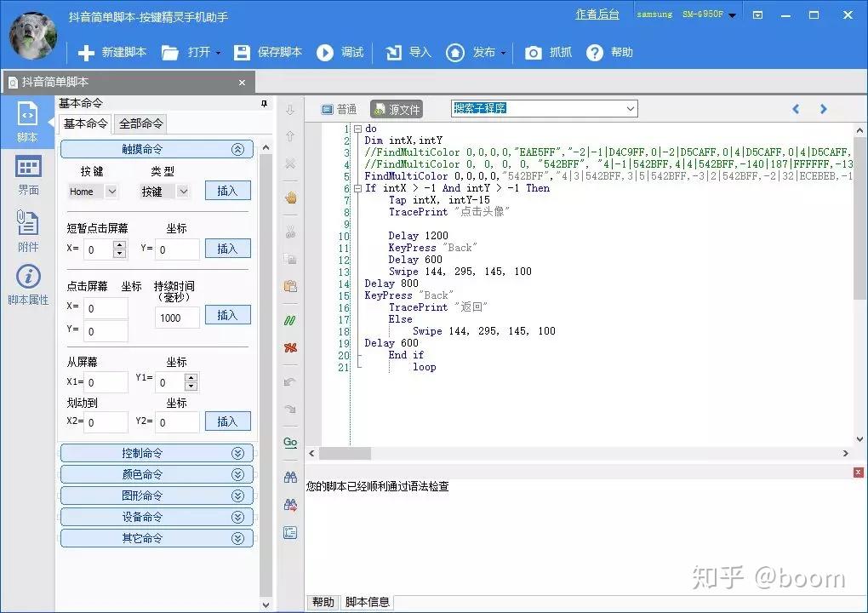Close the 抖音简单脚本 tab

pos(242,83)
